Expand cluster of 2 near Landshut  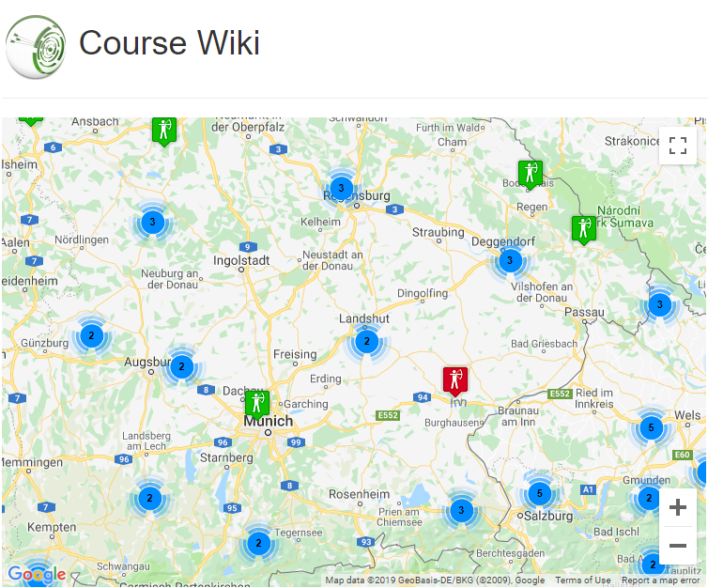pyautogui.click(x=366, y=341)
